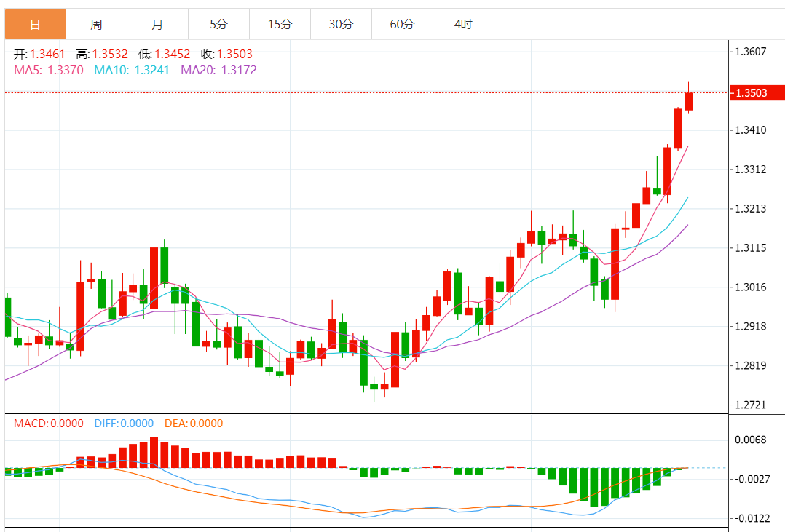
Task: Click the -0.0122 MACD axis label
Action: point(751,518)
